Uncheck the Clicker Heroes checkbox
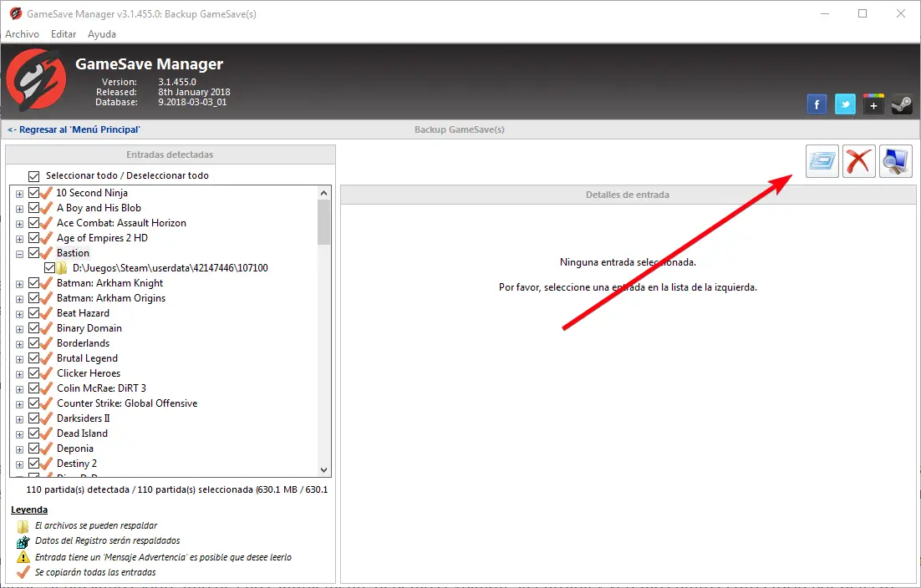The width and height of the screenshot is (921, 588). [33, 373]
